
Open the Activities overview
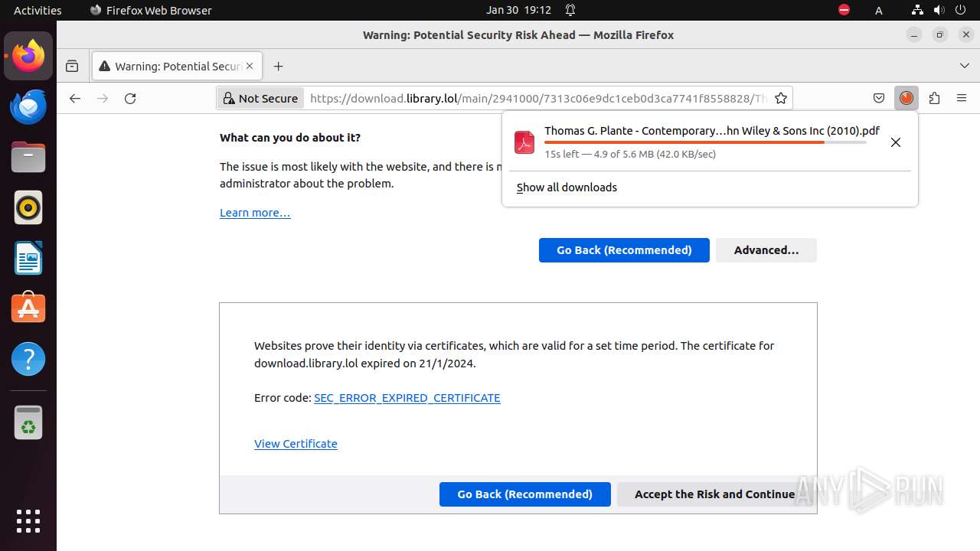(38, 10)
